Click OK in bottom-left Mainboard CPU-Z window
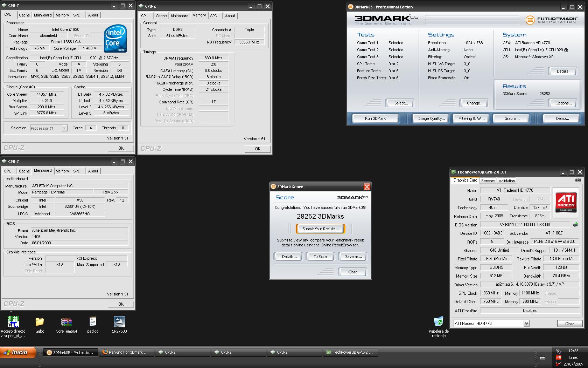The height and width of the screenshot is (368, 588). [121, 304]
